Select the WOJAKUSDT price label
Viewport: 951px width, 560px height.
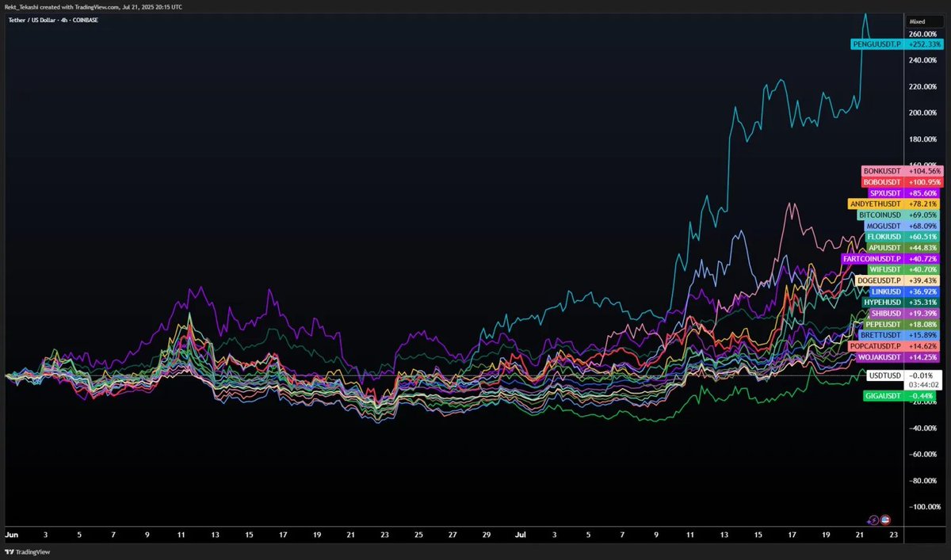tap(881, 358)
